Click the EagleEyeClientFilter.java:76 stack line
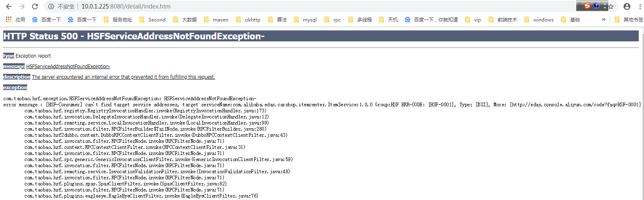 141,196
